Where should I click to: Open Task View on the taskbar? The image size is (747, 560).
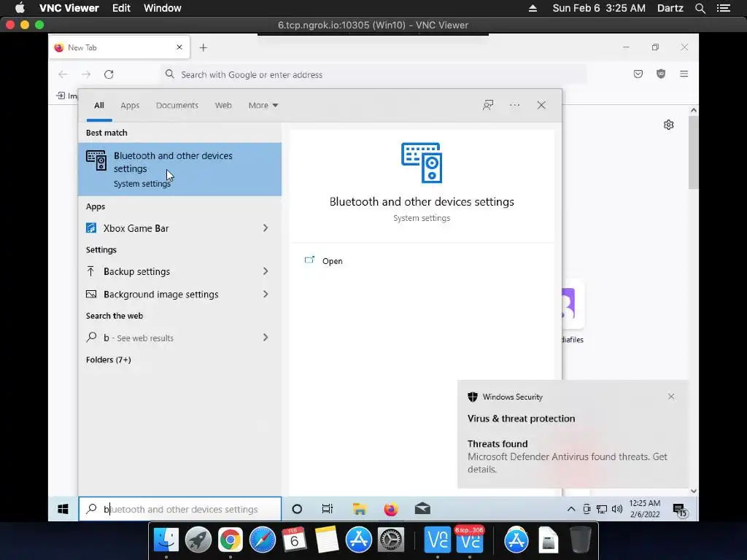point(328,509)
